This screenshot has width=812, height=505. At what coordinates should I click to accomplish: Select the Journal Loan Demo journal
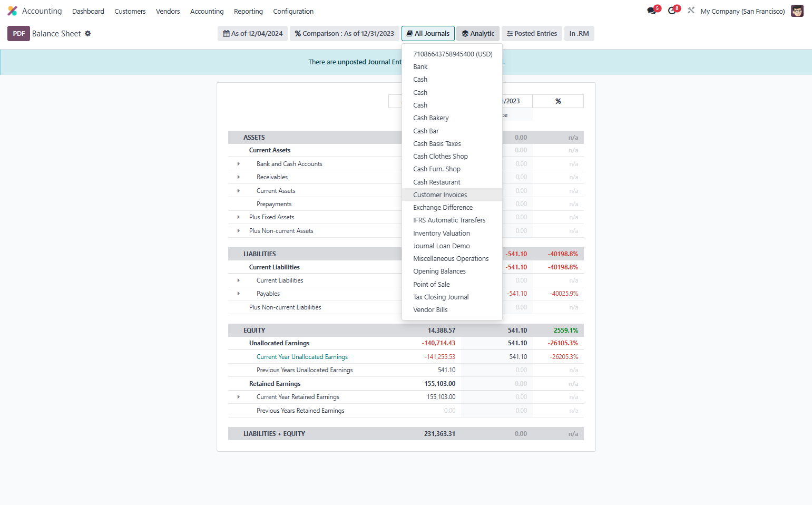click(x=452, y=246)
